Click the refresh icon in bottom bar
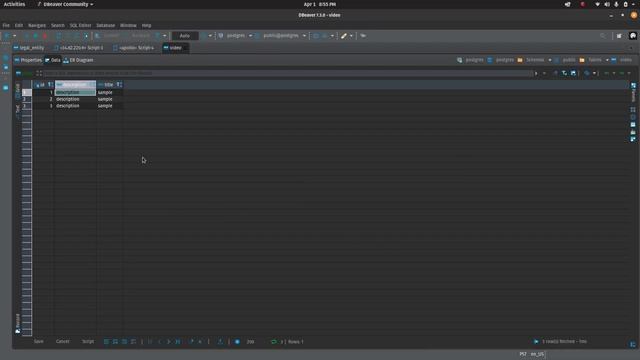The width and height of the screenshot is (640, 360). click(273, 342)
